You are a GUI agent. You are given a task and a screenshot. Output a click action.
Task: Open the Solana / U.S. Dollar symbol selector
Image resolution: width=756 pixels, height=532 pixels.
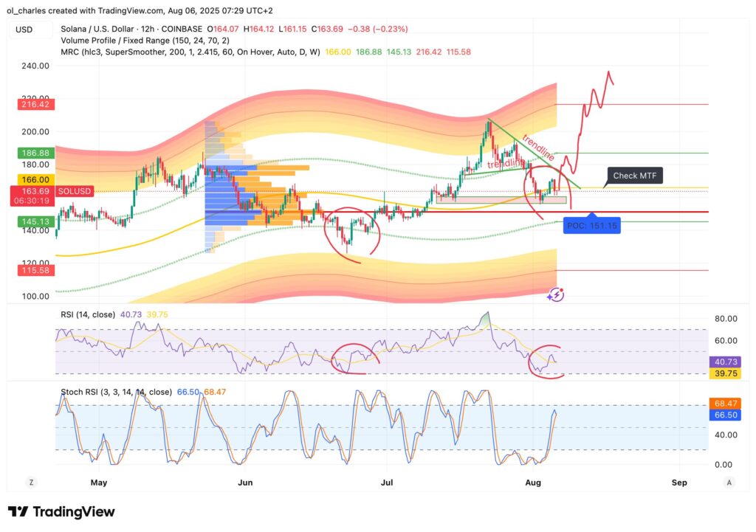point(97,28)
